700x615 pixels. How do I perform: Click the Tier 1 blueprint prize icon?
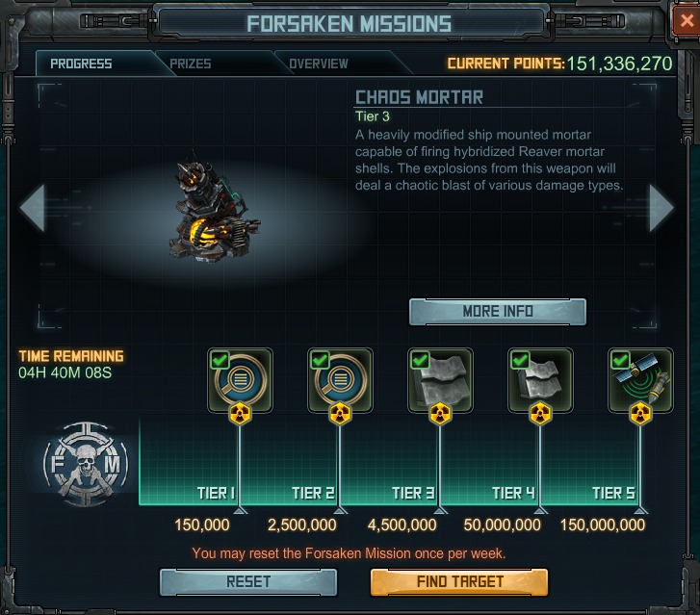tap(240, 380)
